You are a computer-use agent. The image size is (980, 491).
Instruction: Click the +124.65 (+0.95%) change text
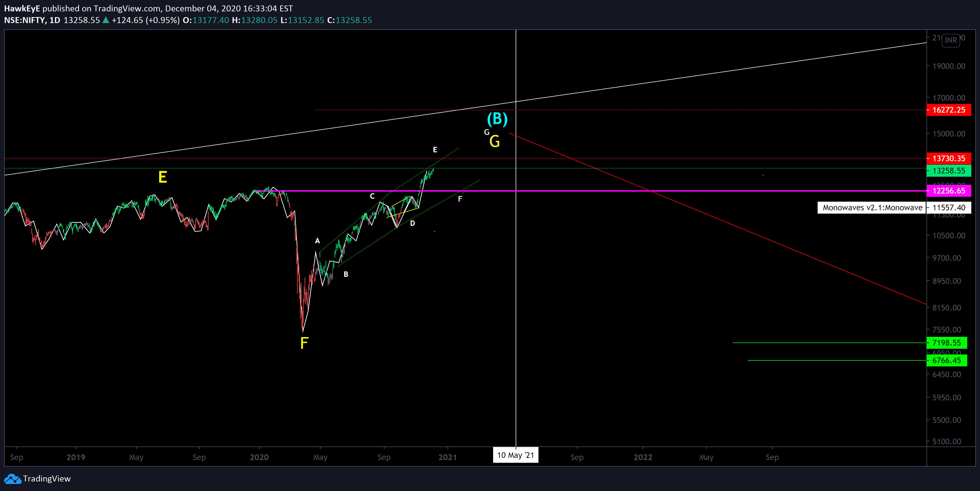pos(146,20)
